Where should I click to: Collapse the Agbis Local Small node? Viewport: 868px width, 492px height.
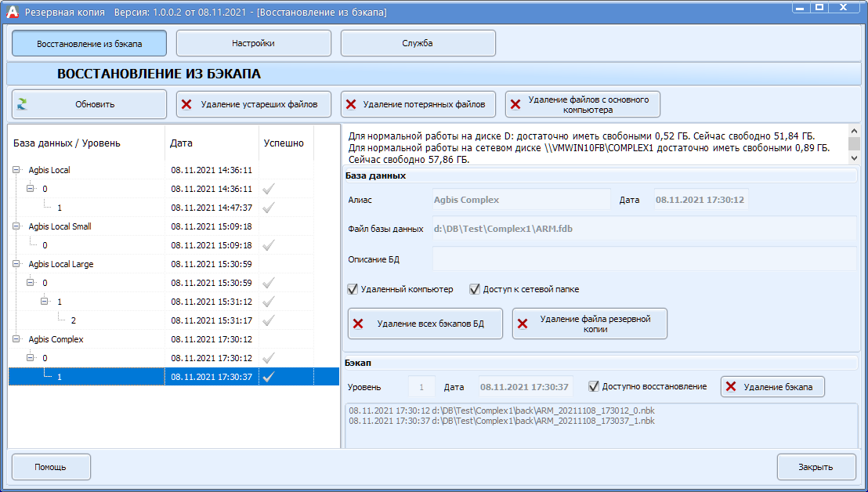pos(16,226)
